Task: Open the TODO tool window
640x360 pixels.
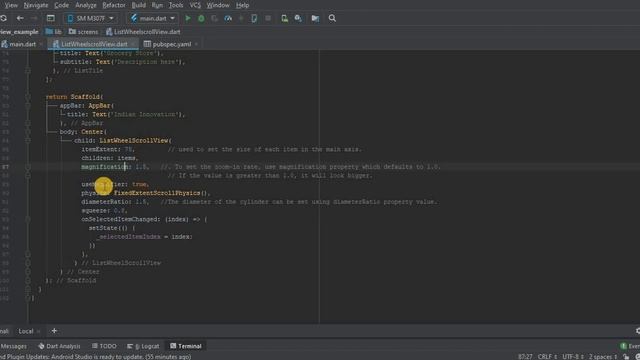Action: pos(104,346)
